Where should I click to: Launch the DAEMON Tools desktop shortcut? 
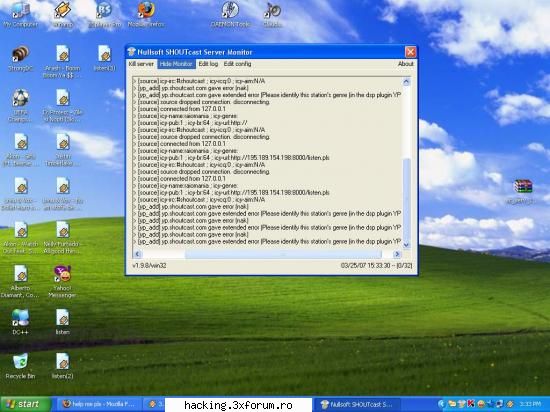tap(230, 14)
